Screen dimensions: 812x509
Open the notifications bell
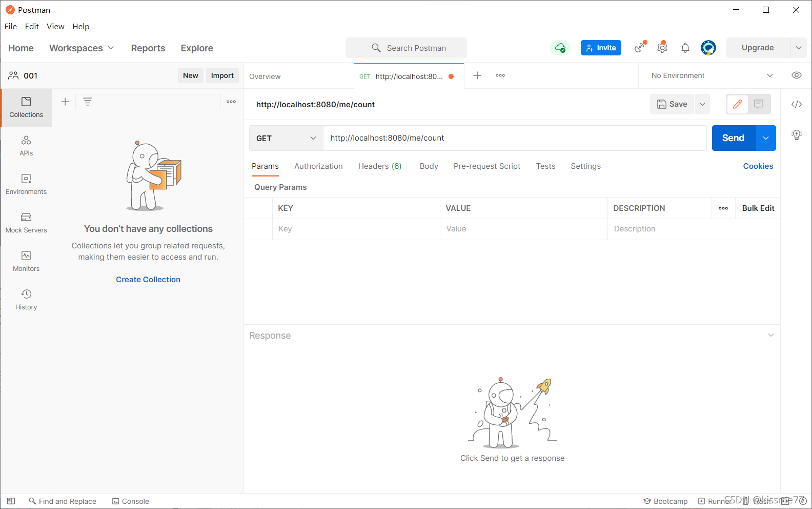(685, 48)
